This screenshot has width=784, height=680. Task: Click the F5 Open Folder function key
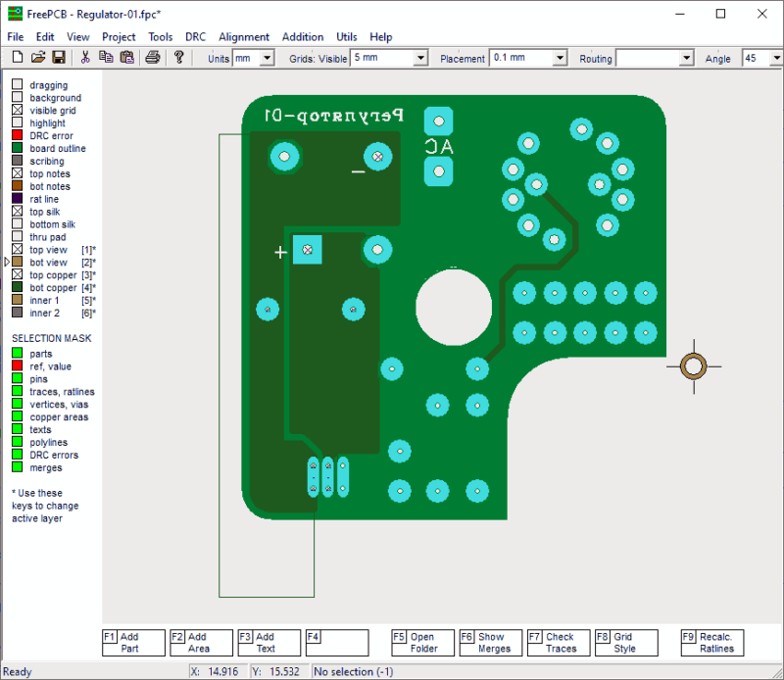423,643
